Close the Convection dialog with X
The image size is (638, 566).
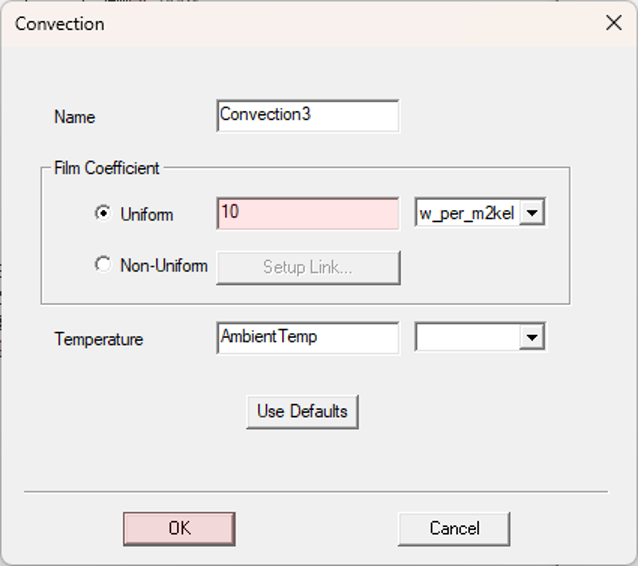coord(614,23)
